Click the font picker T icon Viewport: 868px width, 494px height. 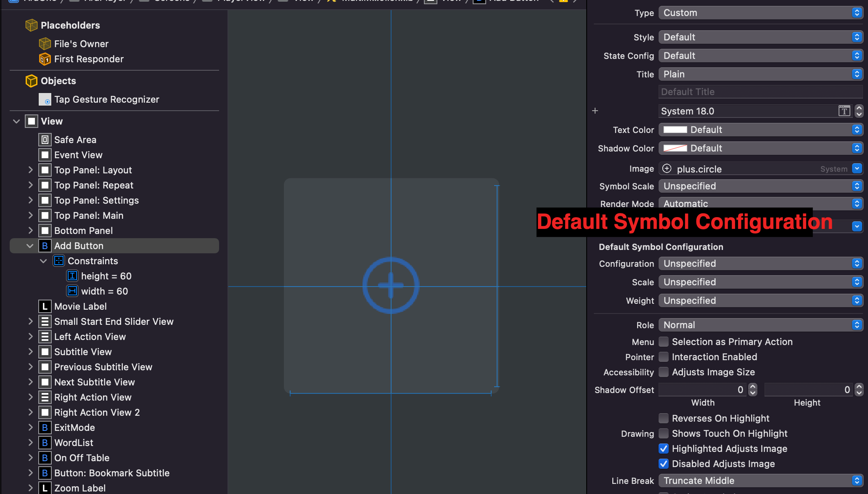coord(844,111)
